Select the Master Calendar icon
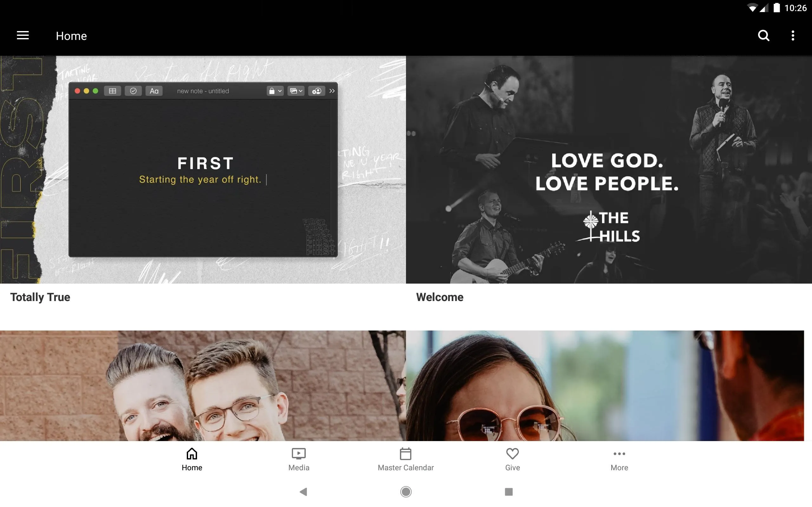 pos(405,453)
